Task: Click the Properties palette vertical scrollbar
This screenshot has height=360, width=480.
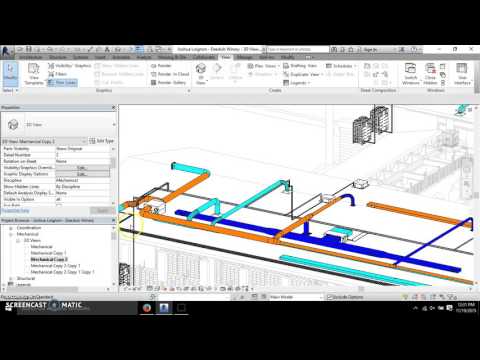Action: pos(113,175)
